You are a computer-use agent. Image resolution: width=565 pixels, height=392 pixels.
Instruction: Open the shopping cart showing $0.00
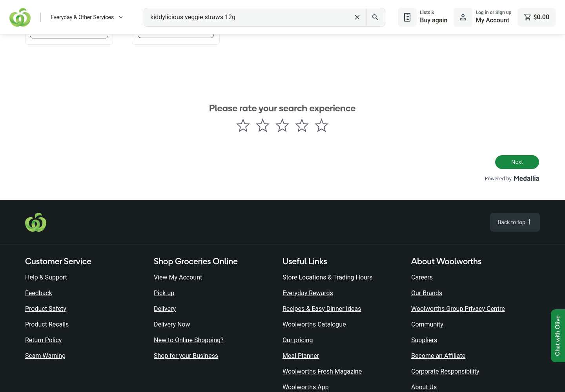click(x=536, y=17)
